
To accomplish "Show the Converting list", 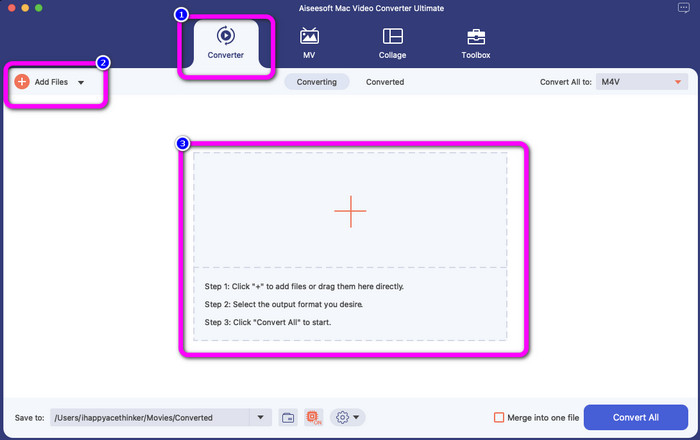I will pos(317,82).
